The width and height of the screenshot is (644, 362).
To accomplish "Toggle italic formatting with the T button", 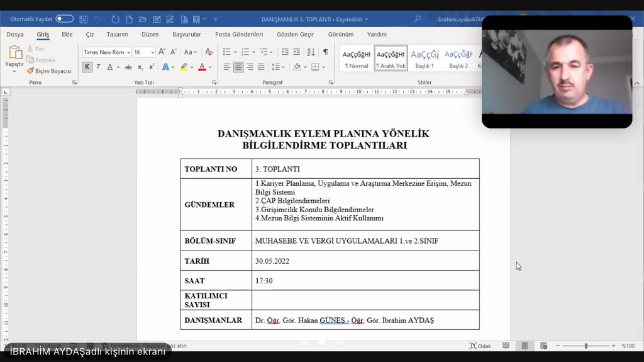I will pyautogui.click(x=99, y=67).
